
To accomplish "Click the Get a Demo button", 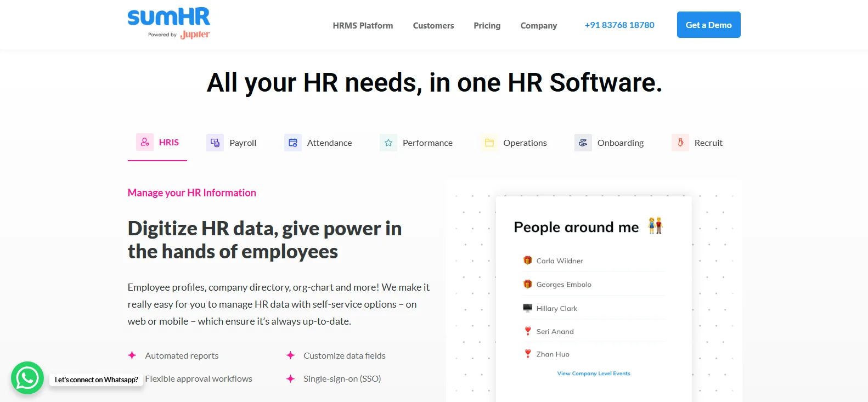I will pos(708,25).
